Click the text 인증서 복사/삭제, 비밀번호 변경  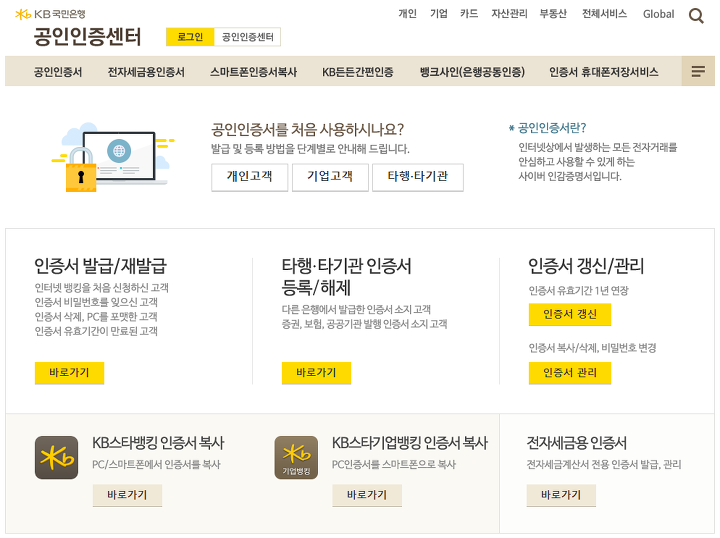(x=592, y=348)
